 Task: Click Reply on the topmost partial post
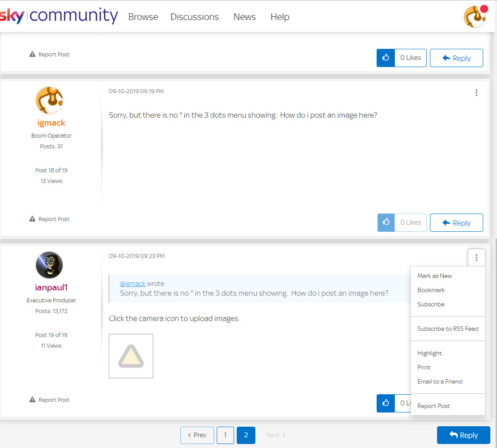pyautogui.click(x=456, y=58)
